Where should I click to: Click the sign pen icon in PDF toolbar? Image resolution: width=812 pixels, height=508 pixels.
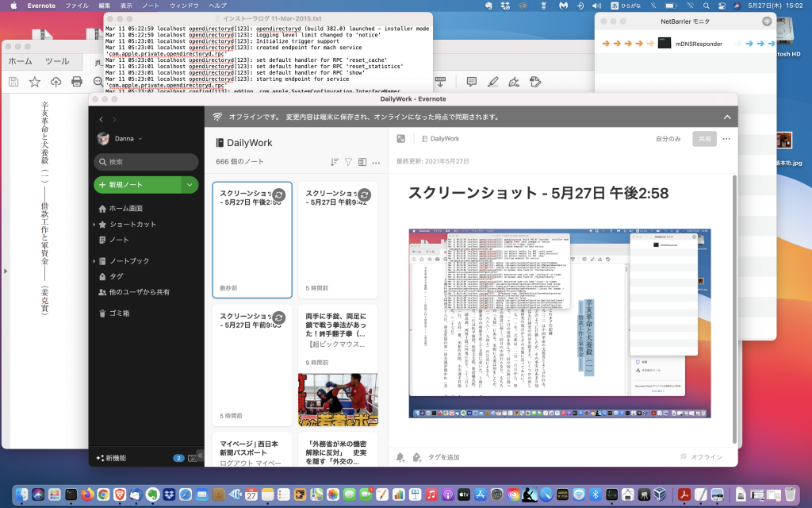pos(514,82)
